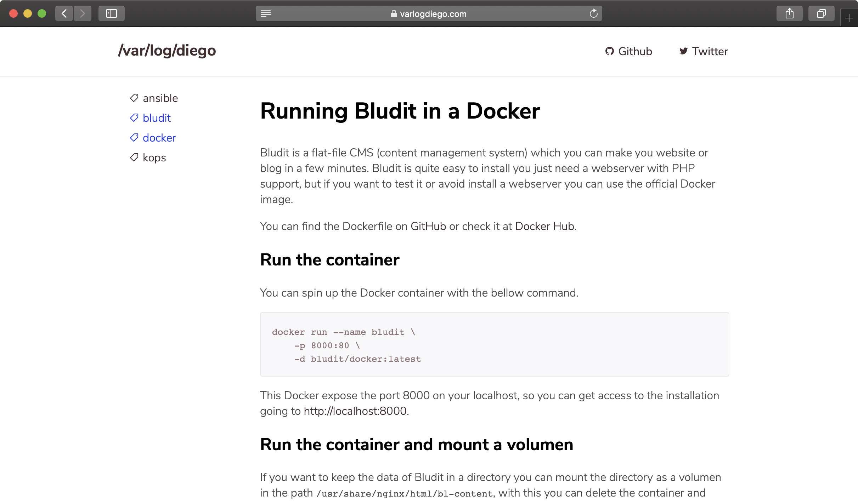
Task: Click the diamond icon next to ansible
Action: click(x=133, y=97)
